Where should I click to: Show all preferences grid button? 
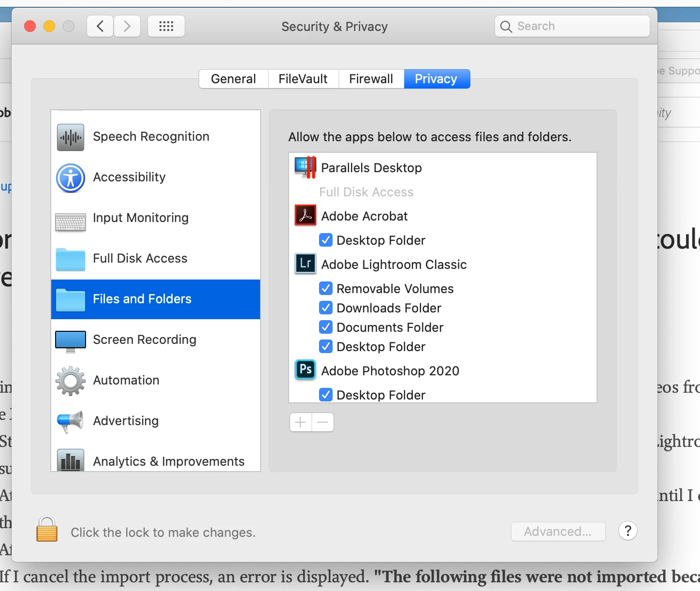coord(166,26)
